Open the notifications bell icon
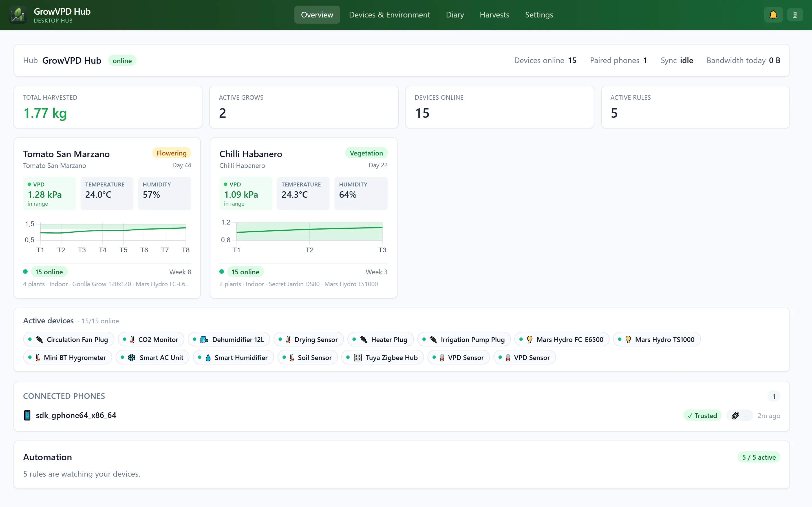Image resolution: width=812 pixels, height=507 pixels. [x=773, y=15]
